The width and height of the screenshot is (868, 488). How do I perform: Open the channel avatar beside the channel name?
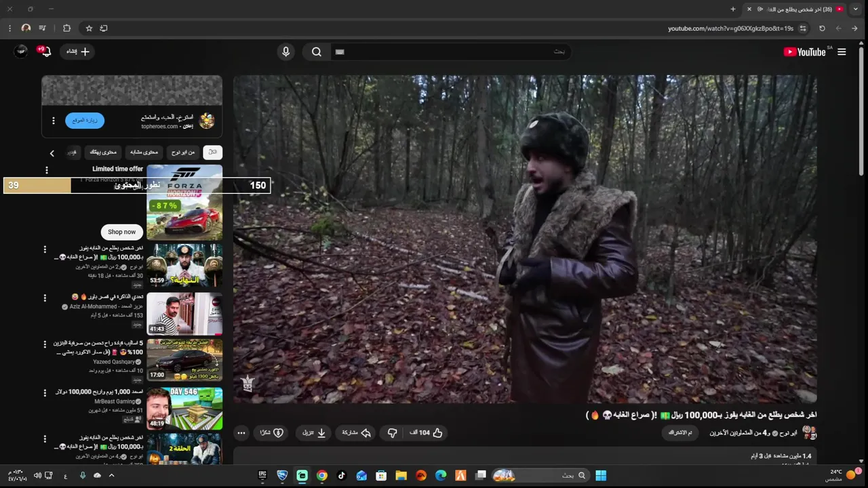pos(809,432)
